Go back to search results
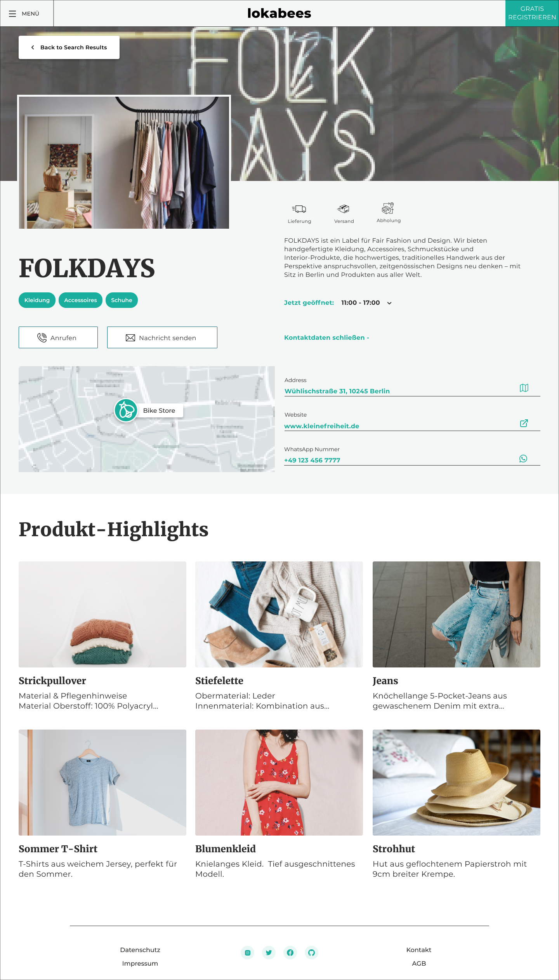Screen dimensions: 559x980 (69, 47)
